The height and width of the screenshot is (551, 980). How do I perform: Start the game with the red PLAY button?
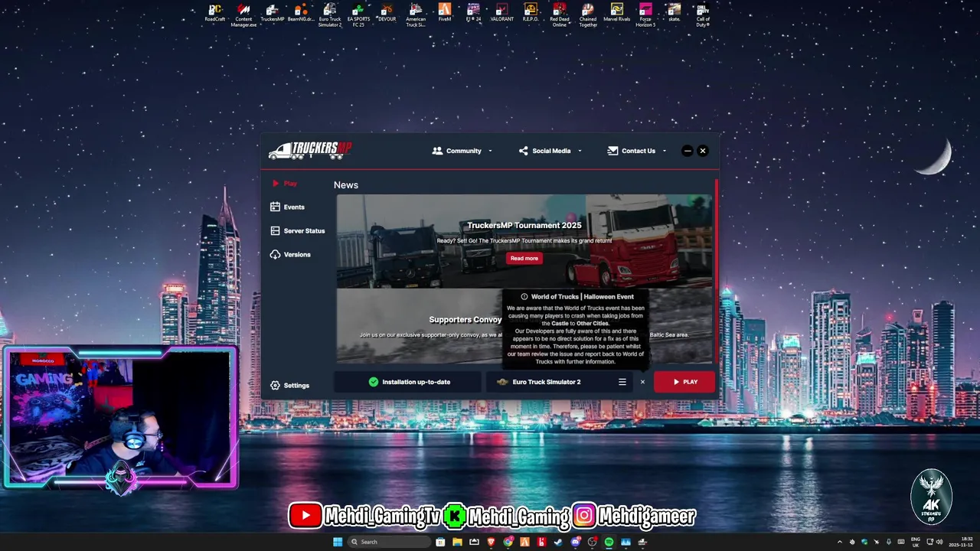(684, 382)
